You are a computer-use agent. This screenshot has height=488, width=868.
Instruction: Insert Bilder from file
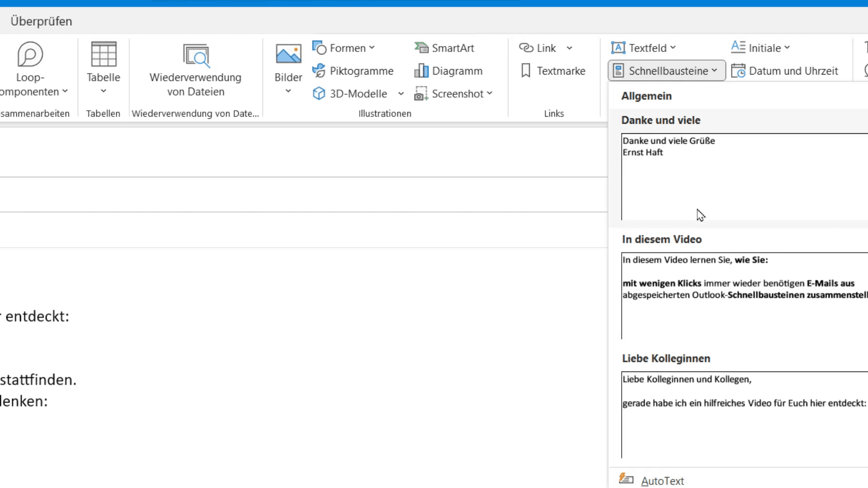click(288, 63)
